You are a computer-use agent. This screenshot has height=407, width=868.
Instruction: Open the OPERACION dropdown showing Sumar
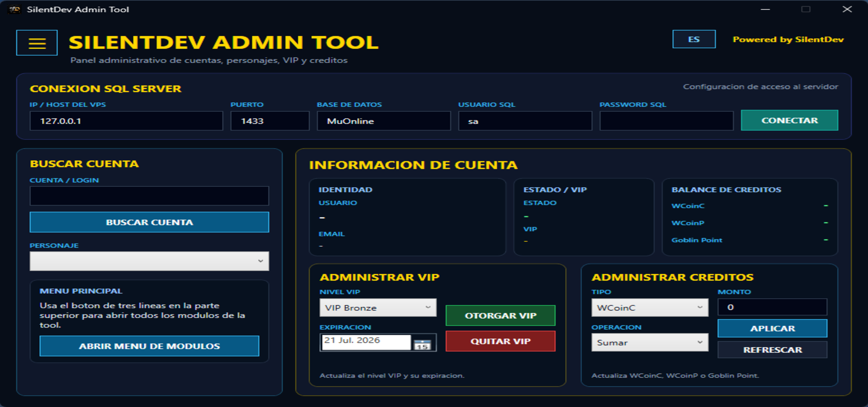click(650, 342)
